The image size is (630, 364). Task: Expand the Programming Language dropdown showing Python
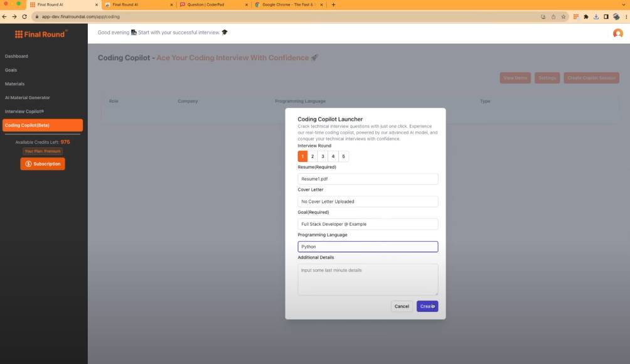tap(368, 247)
